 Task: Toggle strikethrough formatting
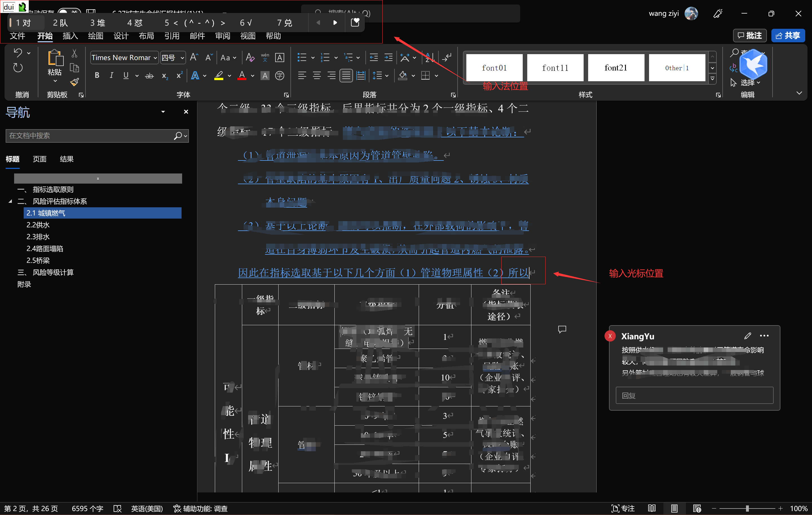click(149, 76)
